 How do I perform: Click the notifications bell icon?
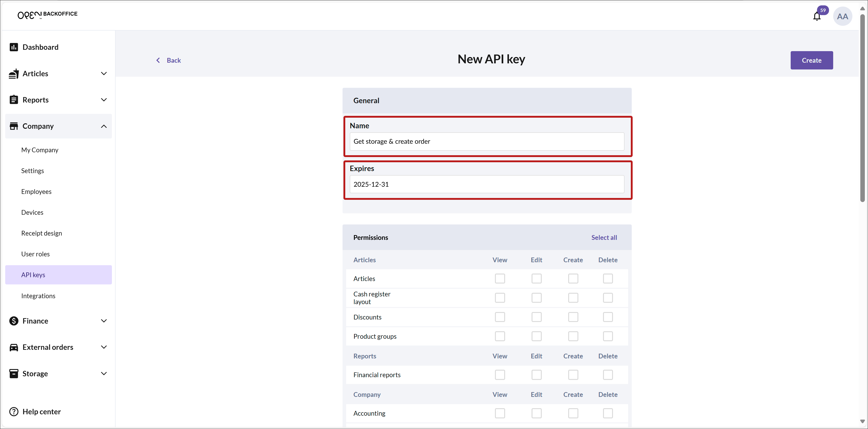point(816,17)
